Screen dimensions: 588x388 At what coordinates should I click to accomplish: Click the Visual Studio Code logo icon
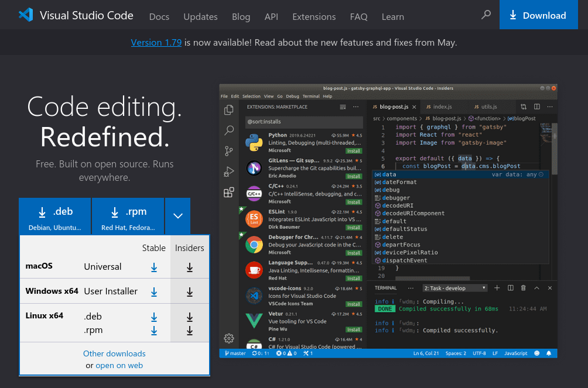pyautogui.click(x=26, y=15)
